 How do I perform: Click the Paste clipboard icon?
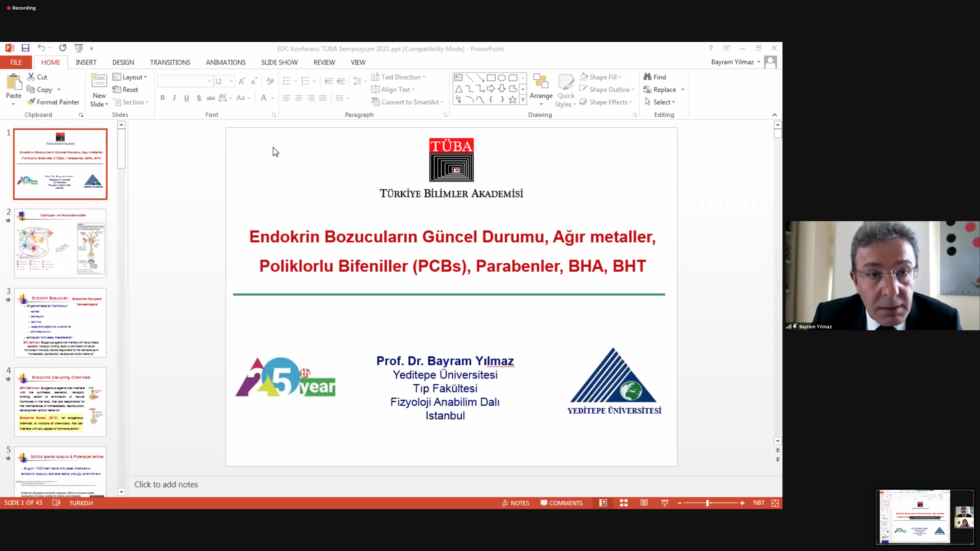(x=14, y=82)
